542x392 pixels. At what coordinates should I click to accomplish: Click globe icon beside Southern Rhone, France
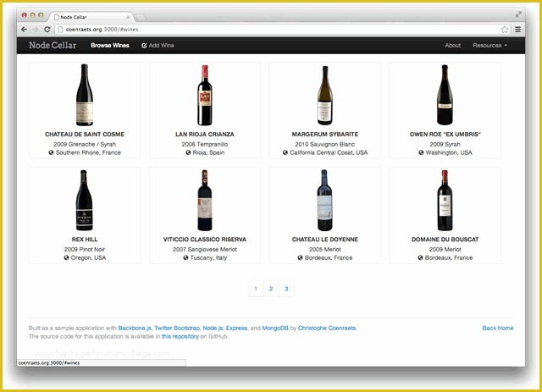(x=51, y=152)
